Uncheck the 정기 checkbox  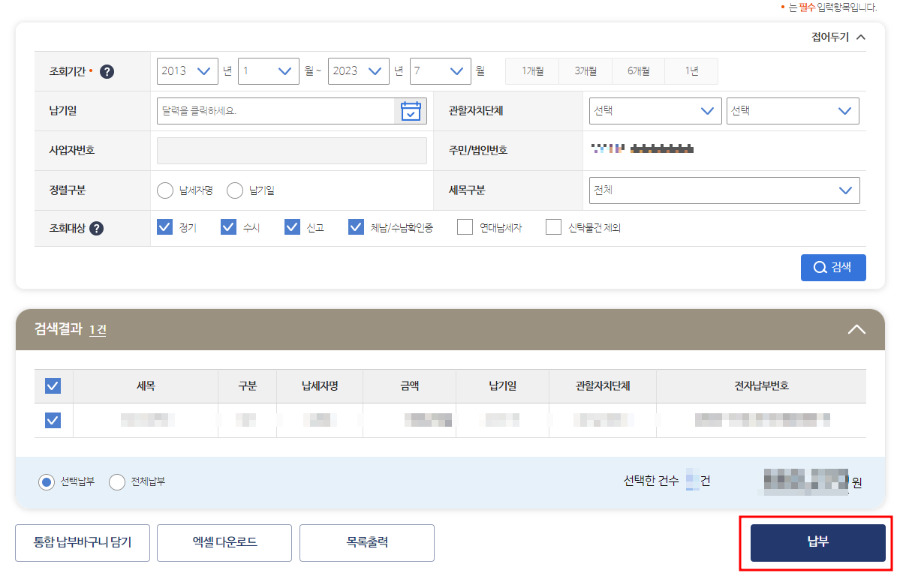[x=164, y=226]
